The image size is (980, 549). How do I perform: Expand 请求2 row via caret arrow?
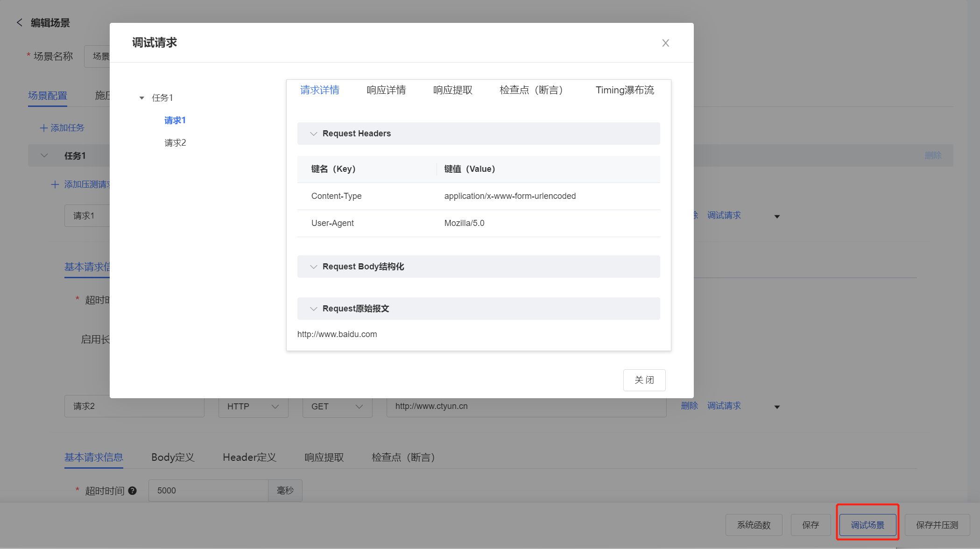(777, 407)
